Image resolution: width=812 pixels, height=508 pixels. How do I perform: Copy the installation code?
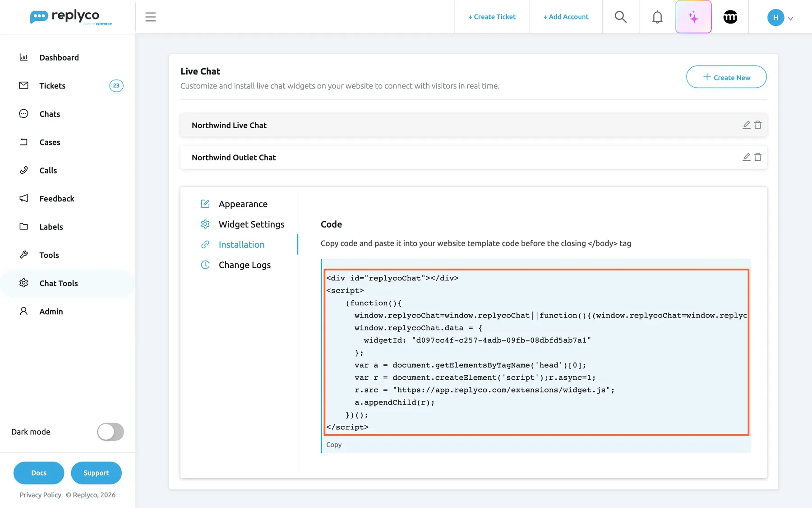coord(334,445)
